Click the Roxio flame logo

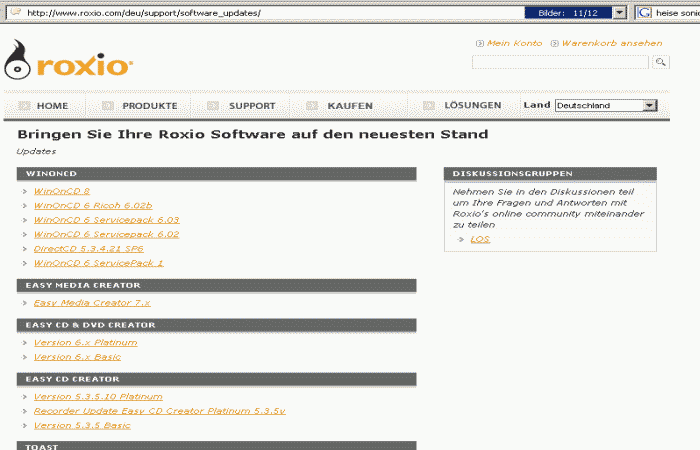(18, 63)
